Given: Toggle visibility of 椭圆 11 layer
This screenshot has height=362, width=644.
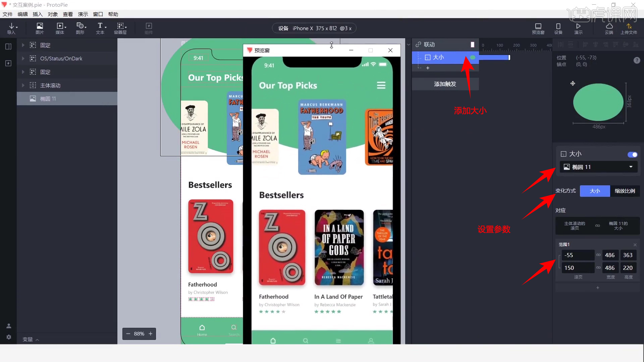Looking at the screenshot, I should pos(112,99).
